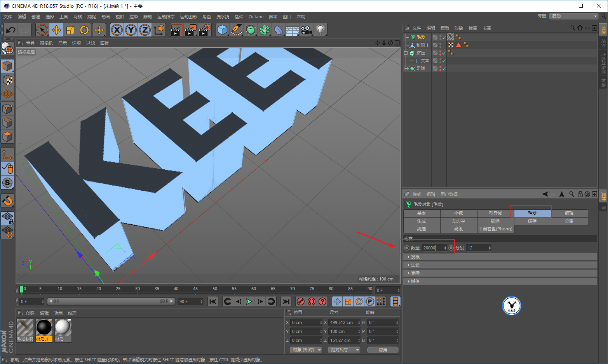Click the 数量 field showing 20000
608x364 pixels.
click(435, 248)
